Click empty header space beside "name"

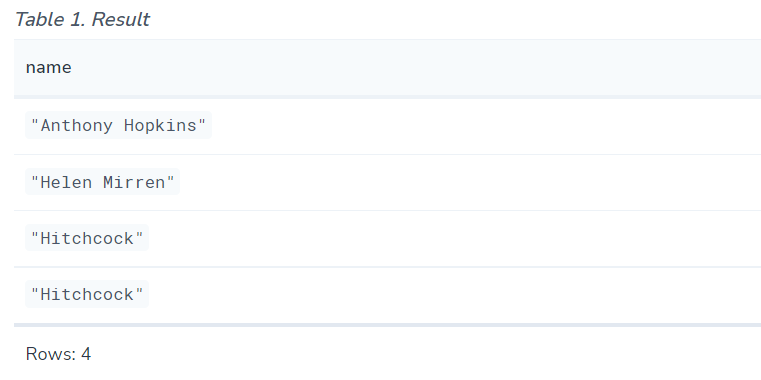(x=413, y=67)
